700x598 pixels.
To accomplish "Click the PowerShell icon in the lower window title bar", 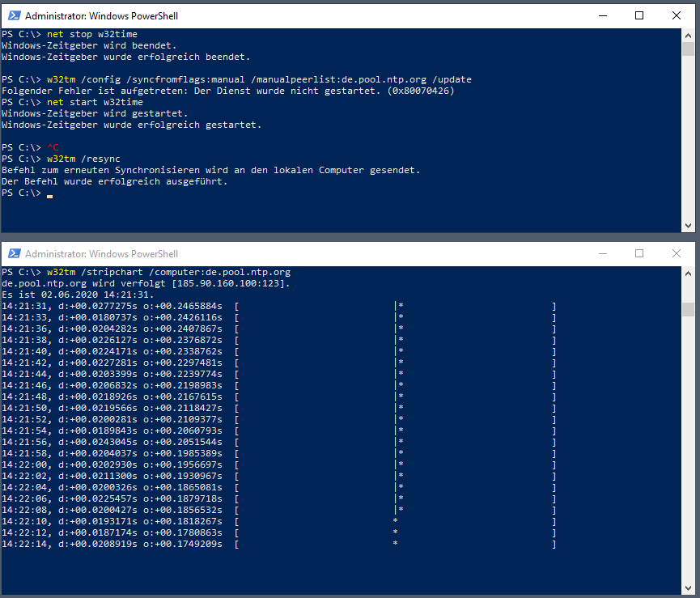I will (15, 253).
